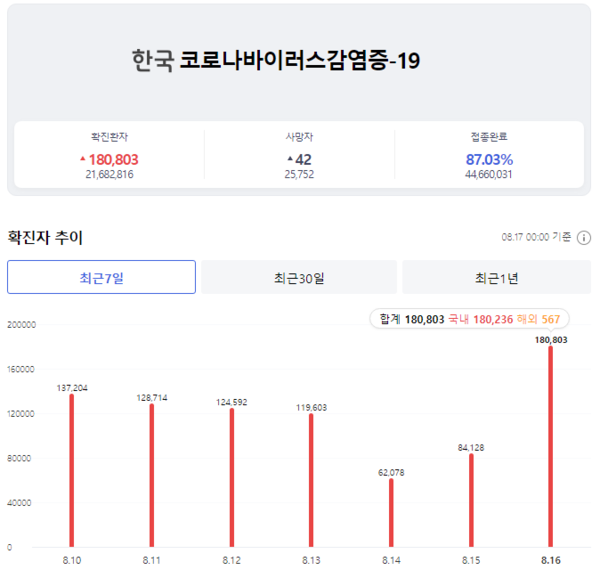
Task: Click the page title 한국 코로나바이러스감염증-19
Action: point(276,60)
